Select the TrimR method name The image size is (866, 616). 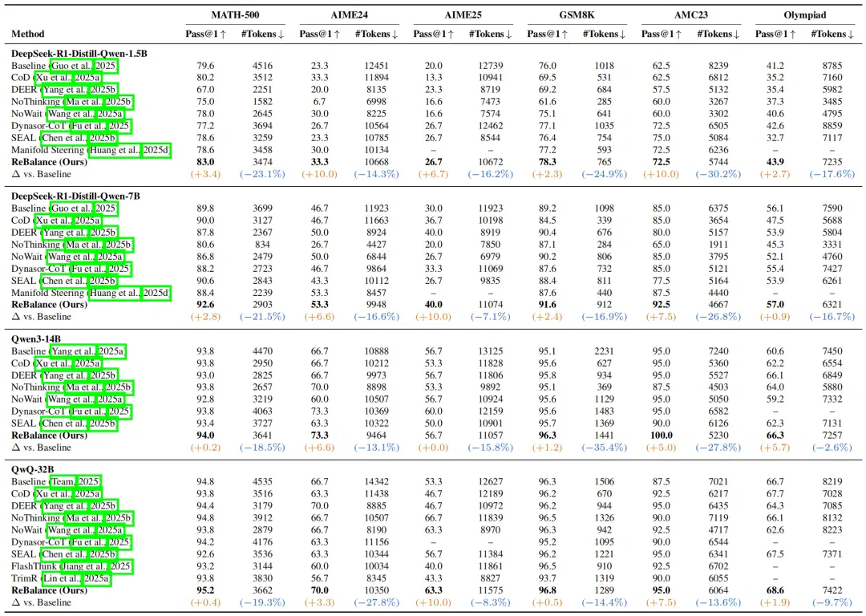click(x=26, y=578)
